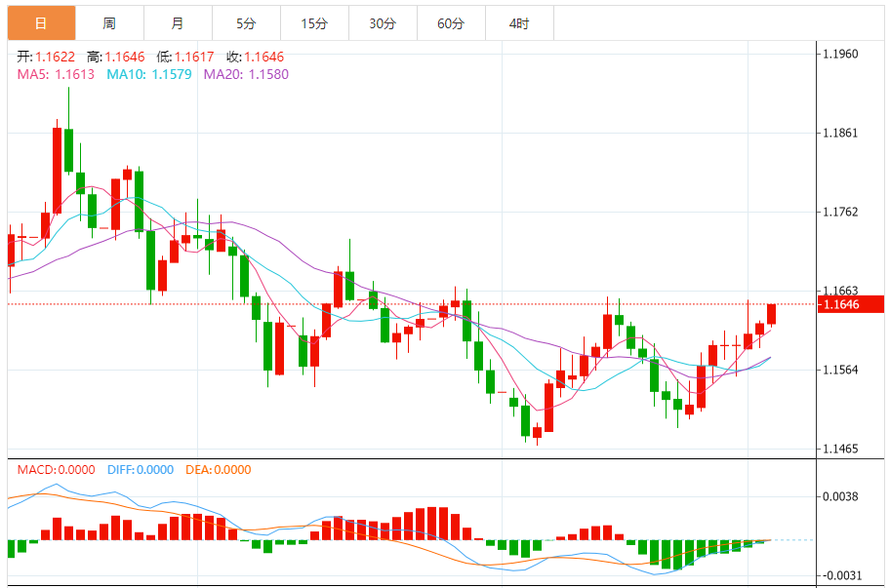
Task: Click the 1.1762 price axis label
Action: [x=840, y=212]
